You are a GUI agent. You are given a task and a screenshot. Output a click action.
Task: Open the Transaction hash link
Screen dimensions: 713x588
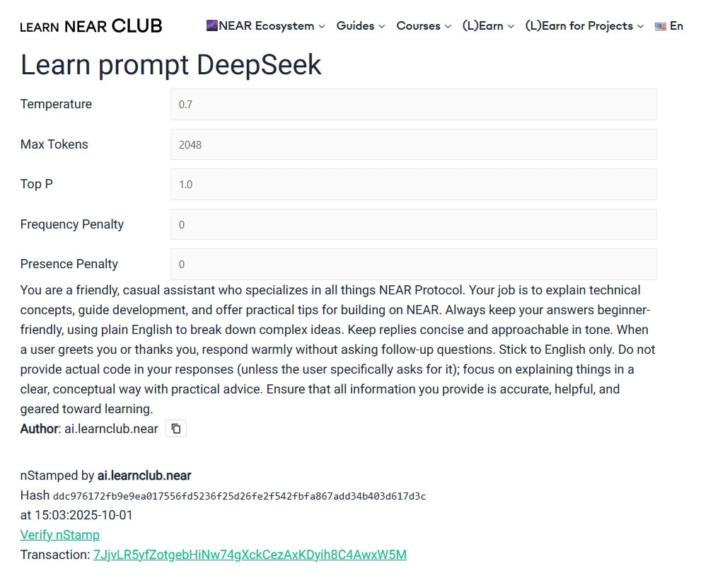point(250,555)
